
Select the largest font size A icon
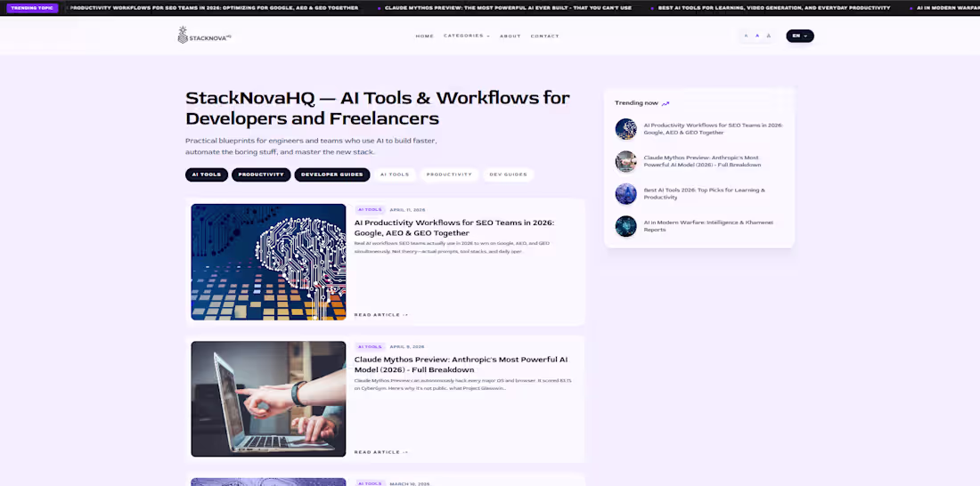[768, 36]
